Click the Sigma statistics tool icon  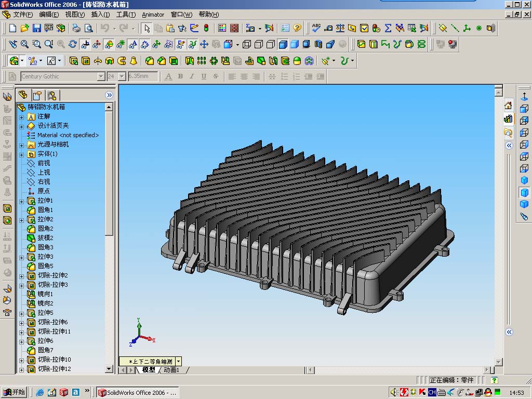click(388, 28)
